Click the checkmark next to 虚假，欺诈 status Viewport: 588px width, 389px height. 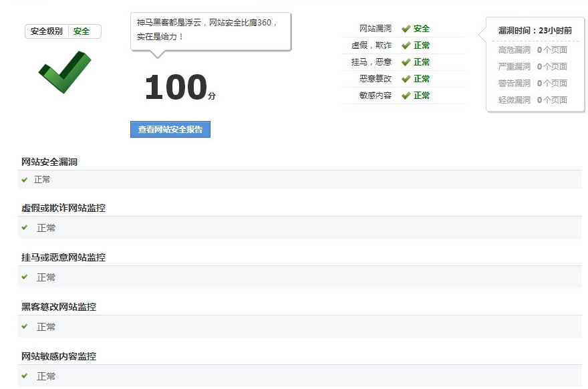pos(406,45)
